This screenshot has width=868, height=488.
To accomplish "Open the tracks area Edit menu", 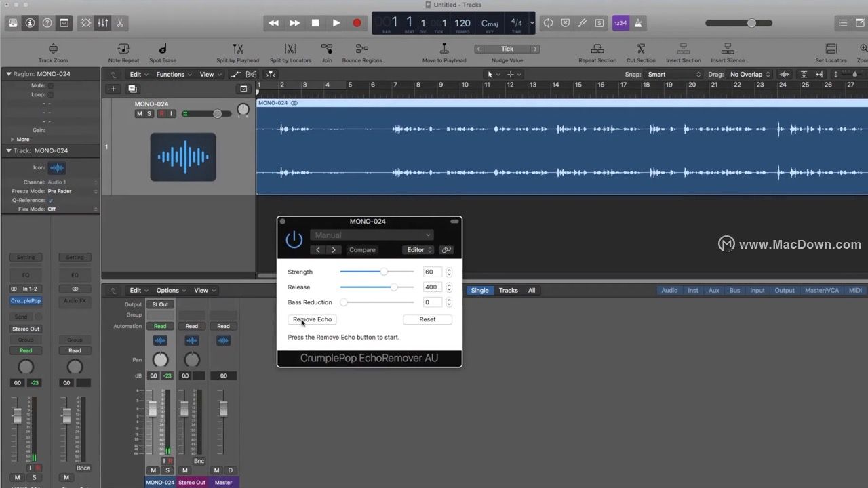I will click(x=138, y=75).
